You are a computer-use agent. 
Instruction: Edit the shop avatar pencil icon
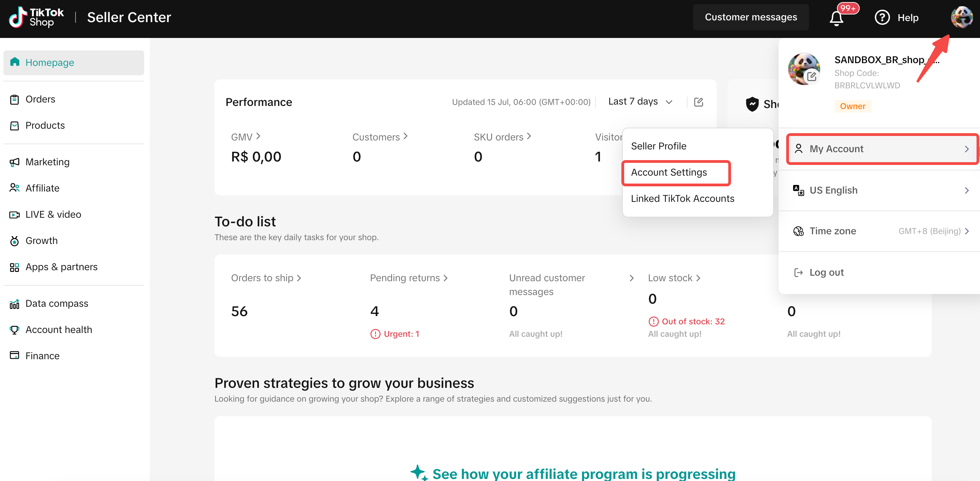click(811, 77)
